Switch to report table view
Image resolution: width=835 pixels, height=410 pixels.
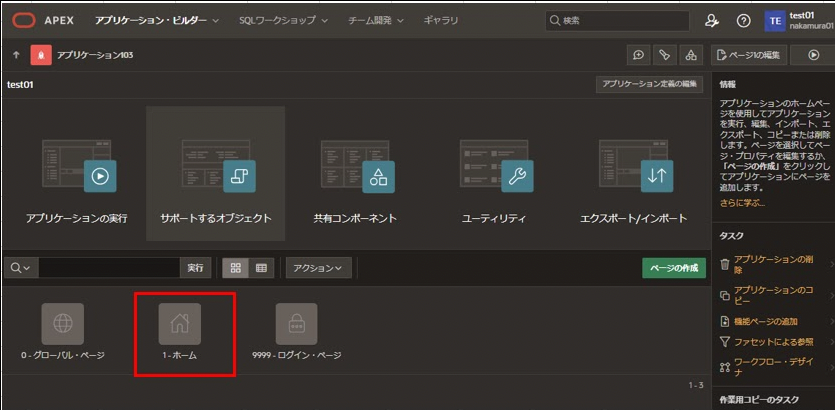coord(262,268)
